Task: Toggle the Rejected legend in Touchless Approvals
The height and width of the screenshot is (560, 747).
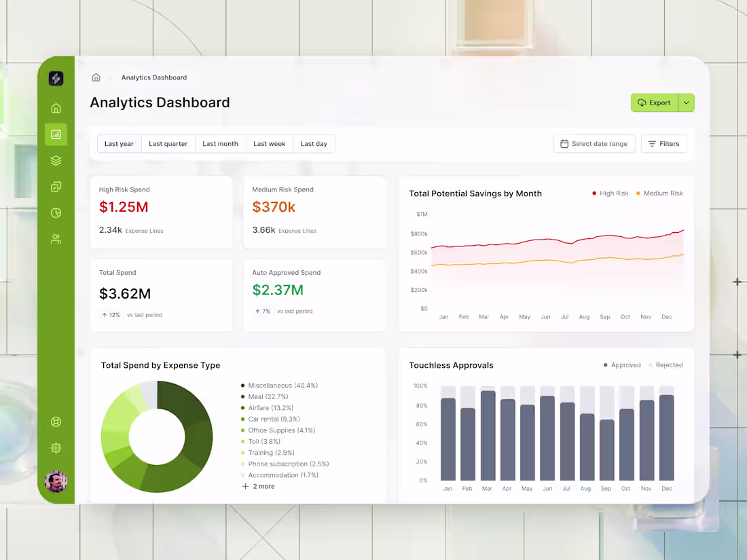Action: coord(667,365)
